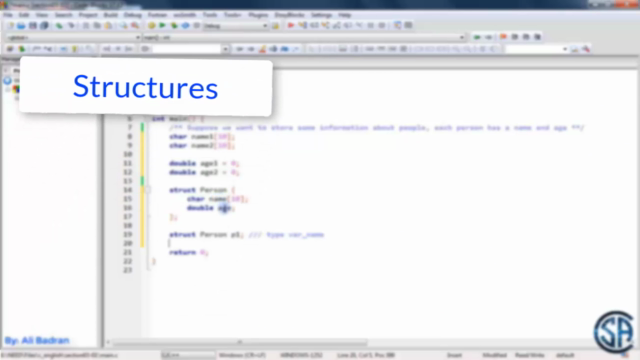640x360 pixels.
Task: Run thread search with the rightmost magnifier icon
Action: click(575, 49)
